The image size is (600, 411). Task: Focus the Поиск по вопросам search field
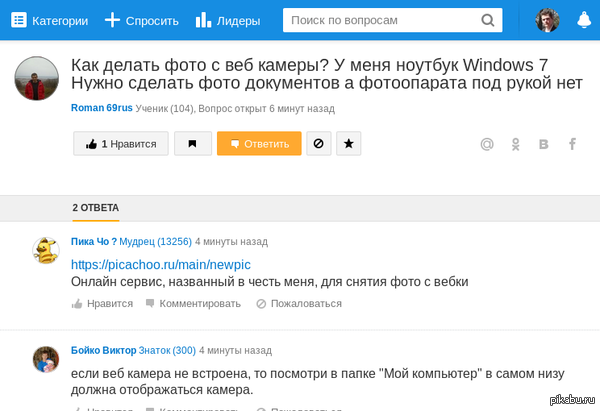393,20
